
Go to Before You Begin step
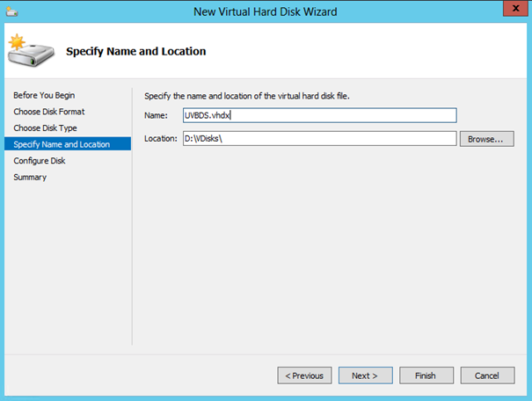44,95
